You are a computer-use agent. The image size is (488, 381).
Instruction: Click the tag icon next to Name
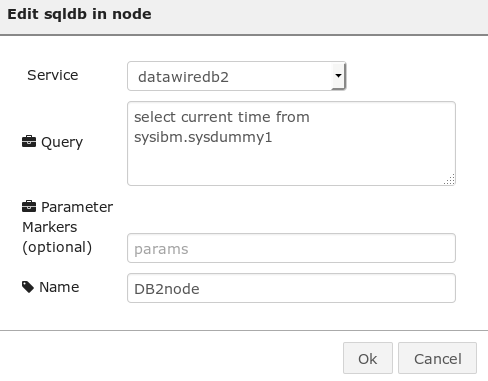click(28, 287)
